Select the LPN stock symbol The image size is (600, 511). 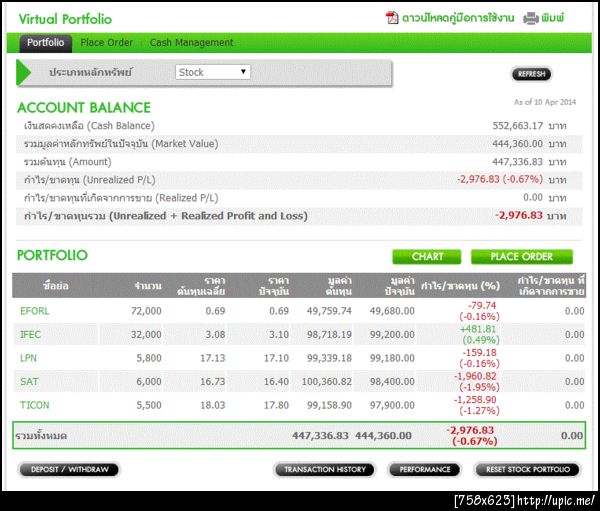28,358
